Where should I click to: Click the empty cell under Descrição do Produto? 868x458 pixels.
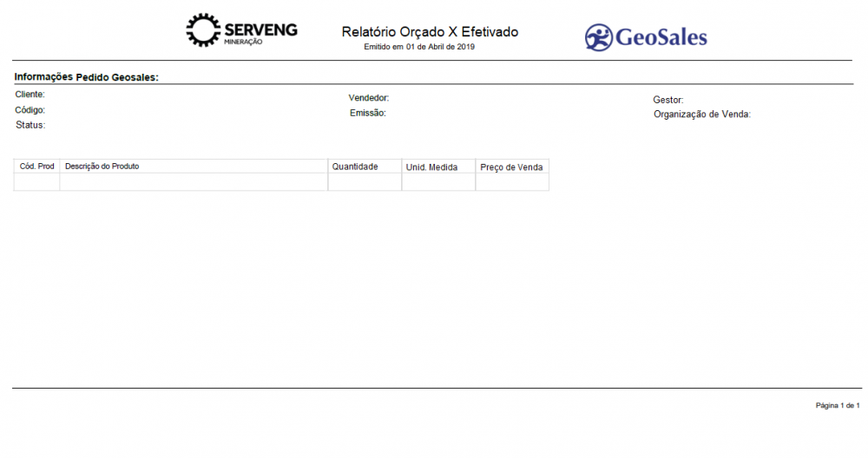tap(194, 182)
